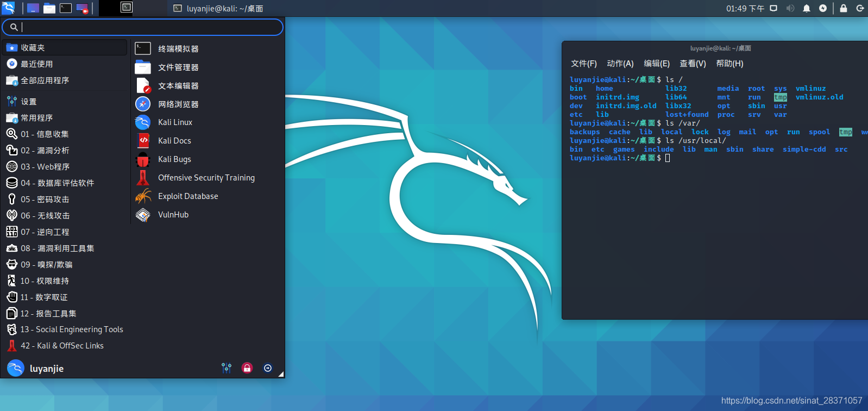
Task: Click the log out button in menu footer
Action: point(268,368)
